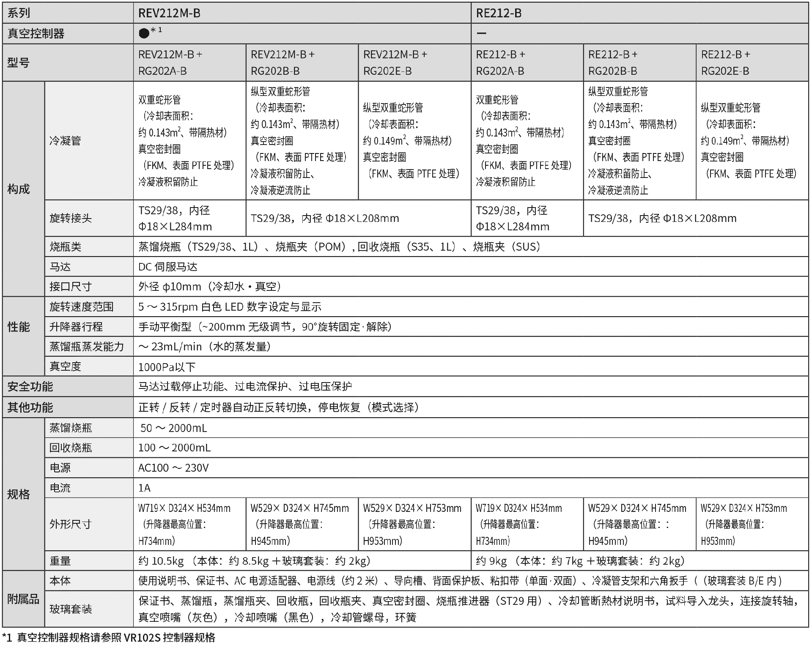Select model cell REV212M-B + RG202A-B
Image resolution: width=812 pixels, height=648 pixels.
pyautogui.click(x=189, y=63)
